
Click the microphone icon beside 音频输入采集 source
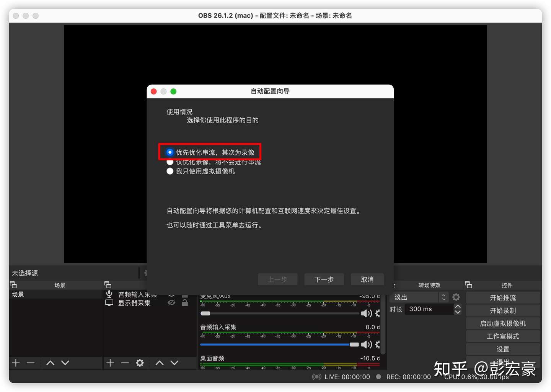[109, 294]
